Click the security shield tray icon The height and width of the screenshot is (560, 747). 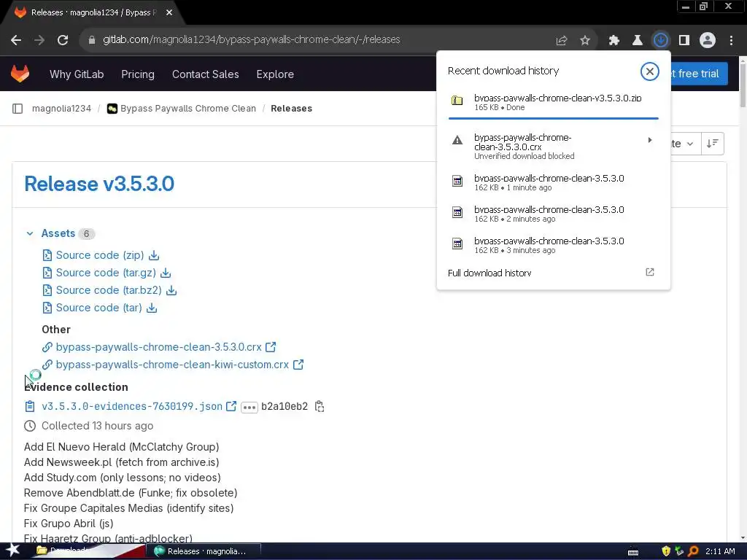click(666, 551)
